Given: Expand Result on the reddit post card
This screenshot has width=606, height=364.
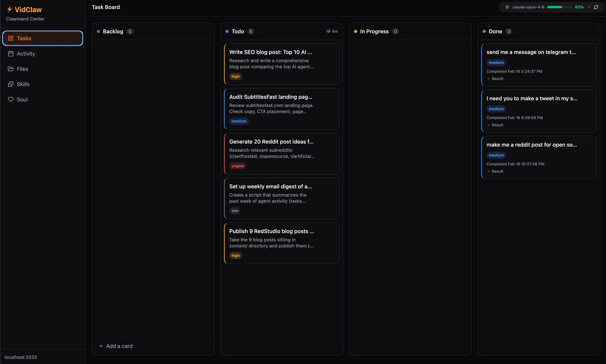Looking at the screenshot, I should pyautogui.click(x=495, y=171).
